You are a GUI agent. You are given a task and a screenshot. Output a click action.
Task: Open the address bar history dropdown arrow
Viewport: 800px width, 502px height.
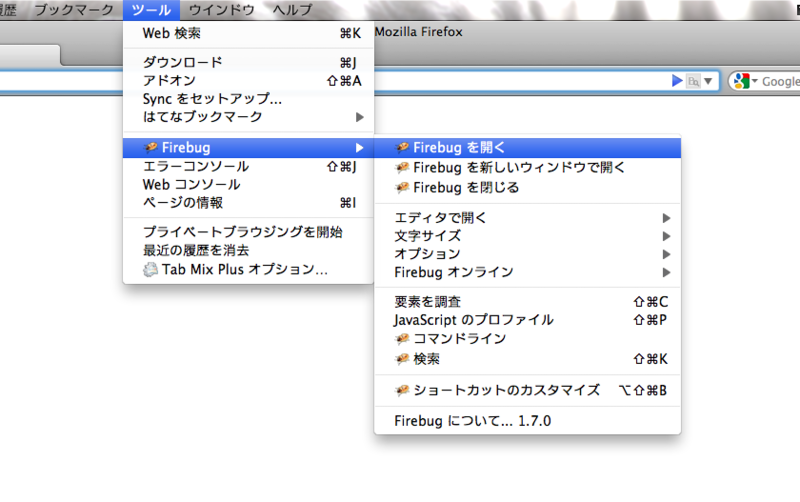coord(708,81)
